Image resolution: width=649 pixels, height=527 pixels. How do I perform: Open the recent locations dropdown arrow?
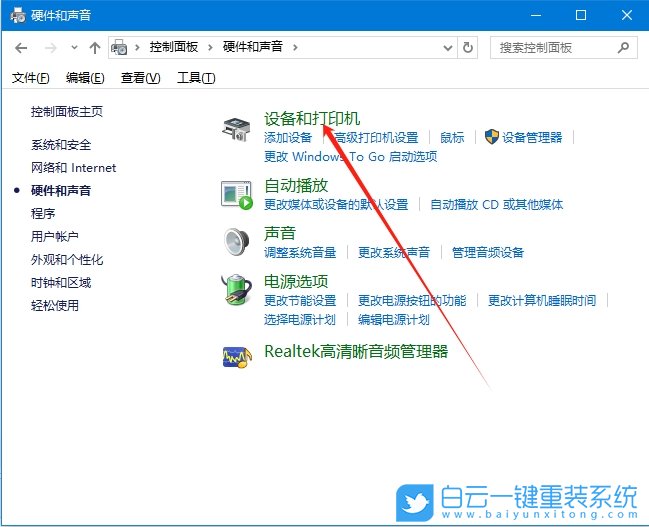(x=75, y=48)
